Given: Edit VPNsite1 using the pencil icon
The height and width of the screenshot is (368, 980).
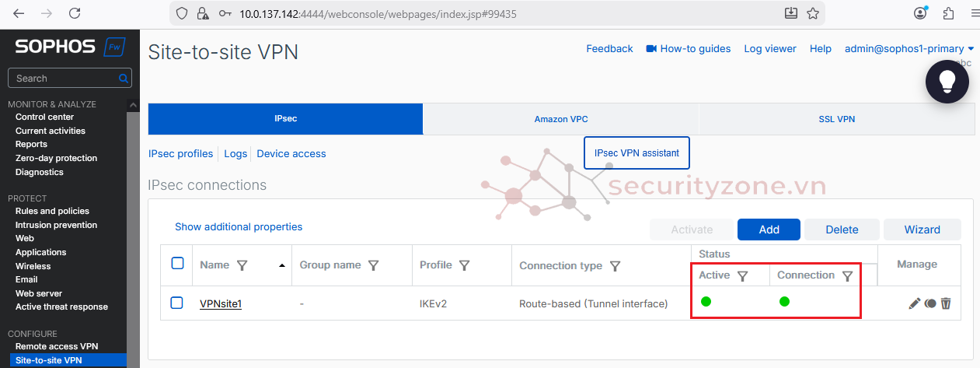Looking at the screenshot, I should tap(914, 303).
